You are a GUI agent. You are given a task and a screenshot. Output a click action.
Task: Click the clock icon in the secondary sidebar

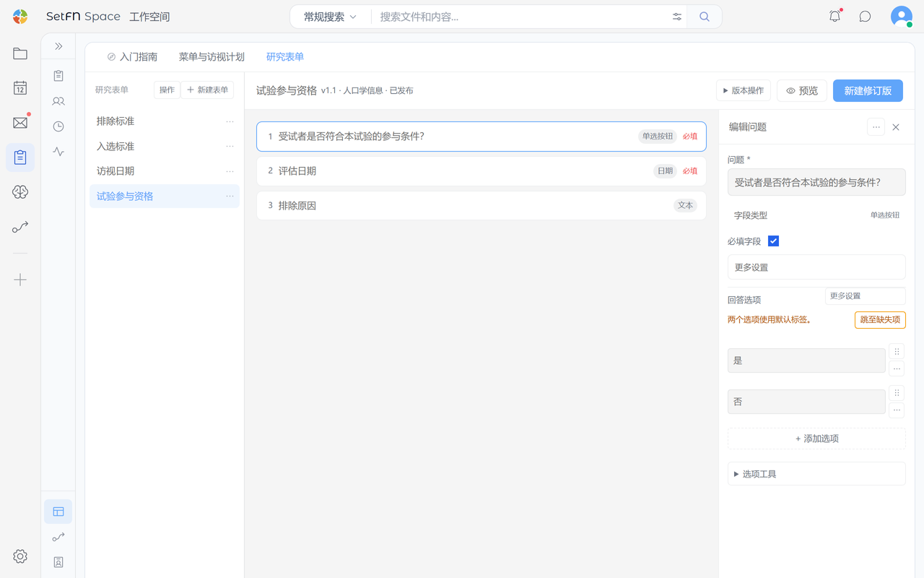[58, 126]
